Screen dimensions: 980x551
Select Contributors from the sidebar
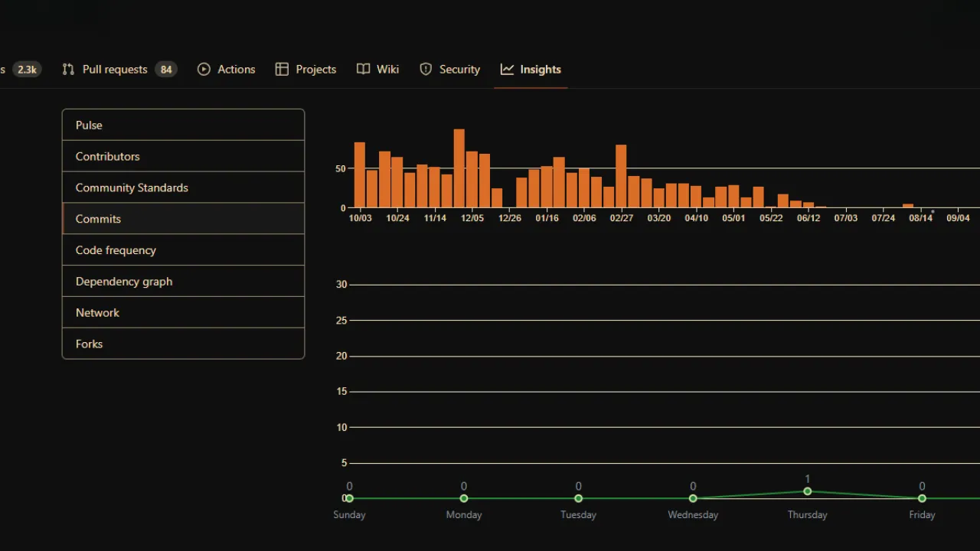183,156
